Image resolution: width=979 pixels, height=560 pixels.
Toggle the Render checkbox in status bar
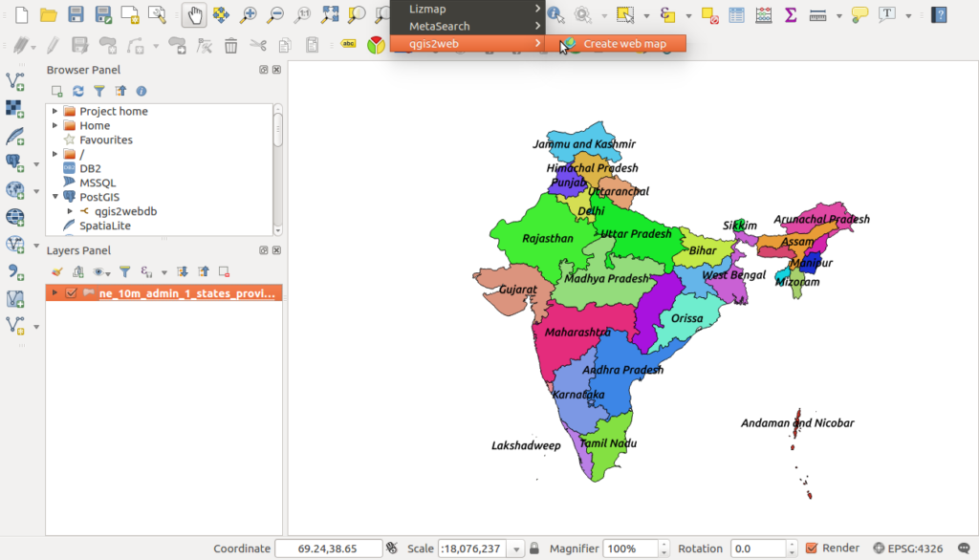pyautogui.click(x=813, y=548)
